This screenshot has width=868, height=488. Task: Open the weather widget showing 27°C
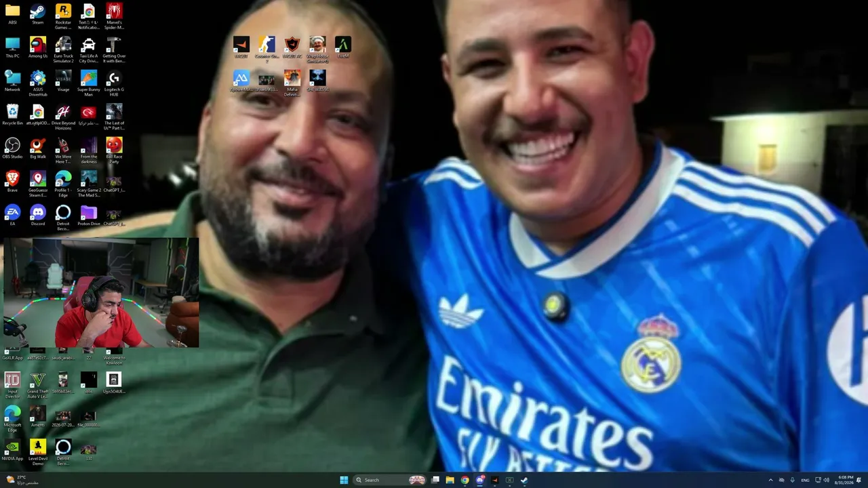[22, 480]
